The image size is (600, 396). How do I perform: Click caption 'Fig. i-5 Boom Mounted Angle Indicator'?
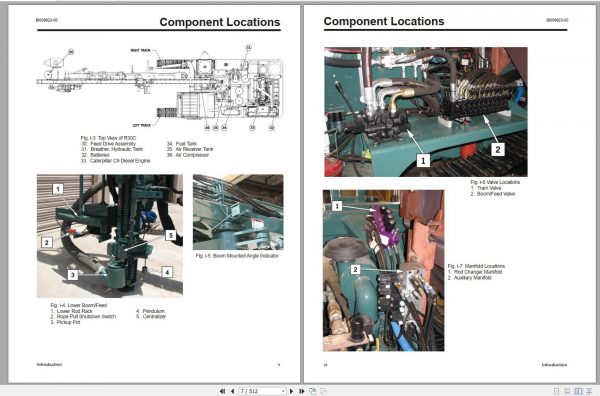pos(237,256)
